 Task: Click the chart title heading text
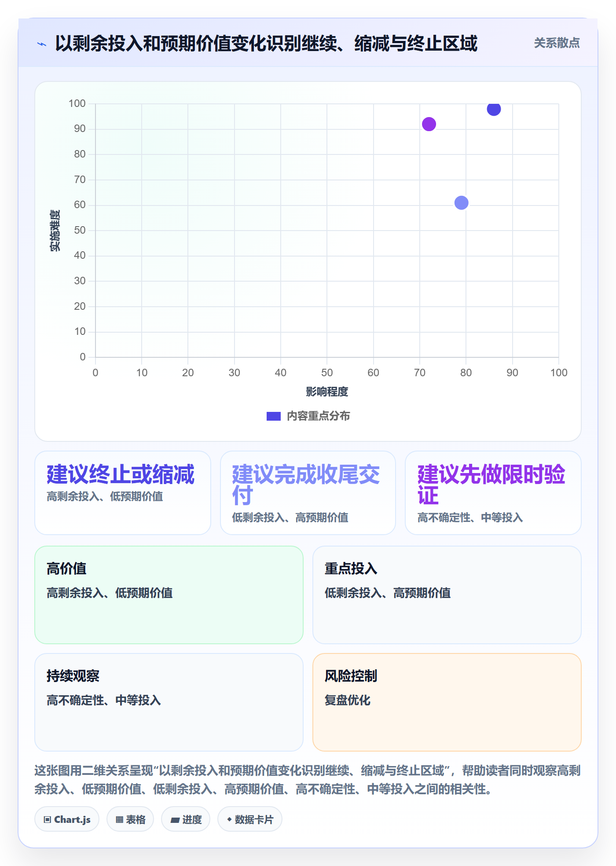pos(266,44)
